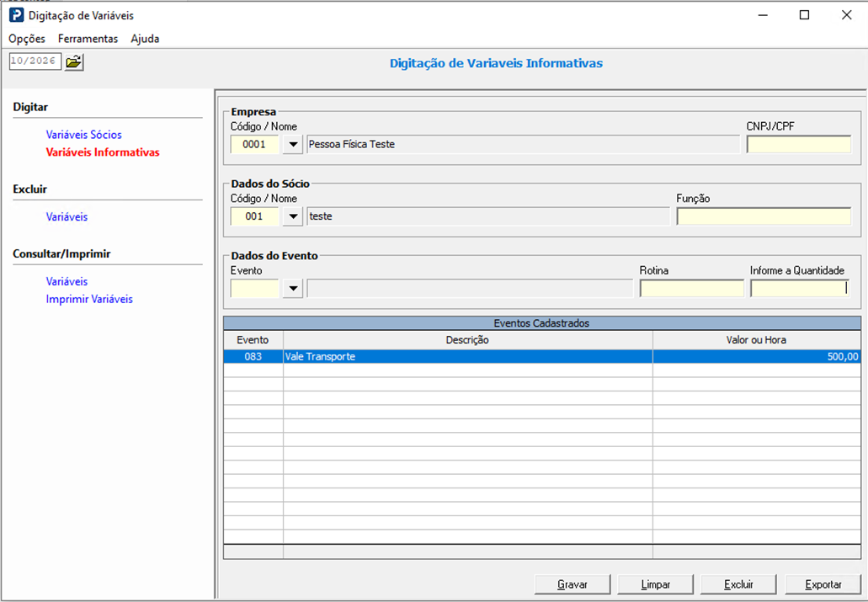Click the Empresa code field with 0001

[x=254, y=145]
